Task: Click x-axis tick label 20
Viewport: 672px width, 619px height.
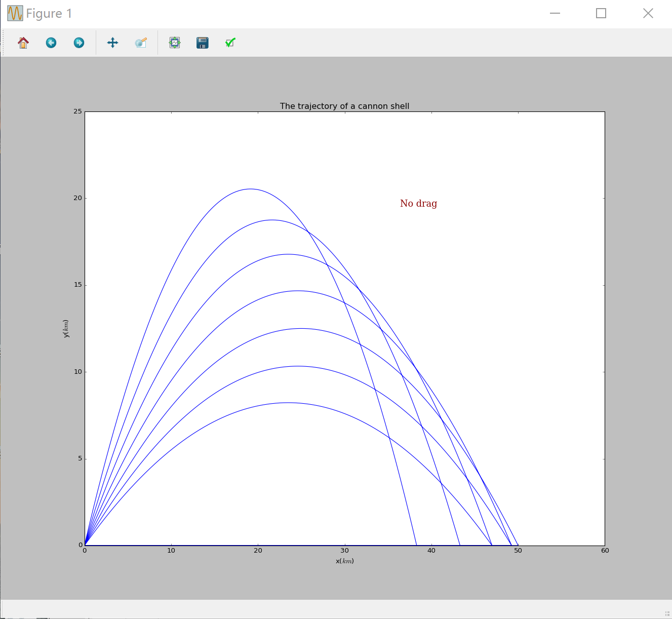Action: [258, 551]
